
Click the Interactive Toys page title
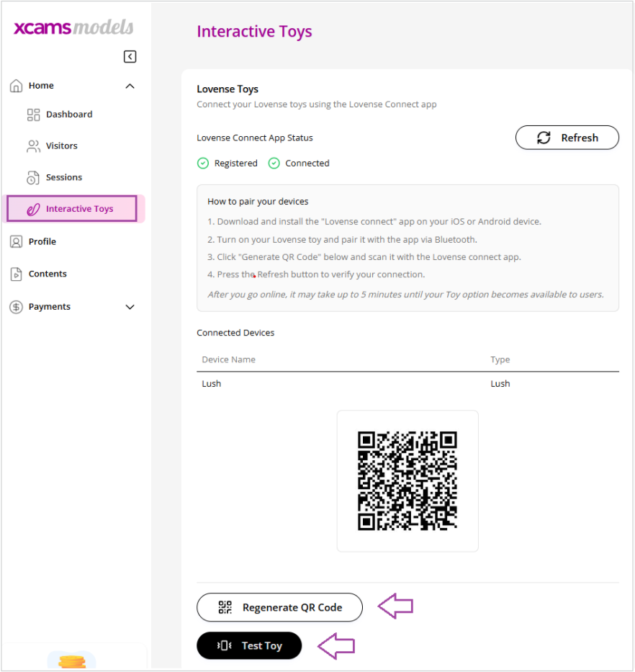pos(254,32)
